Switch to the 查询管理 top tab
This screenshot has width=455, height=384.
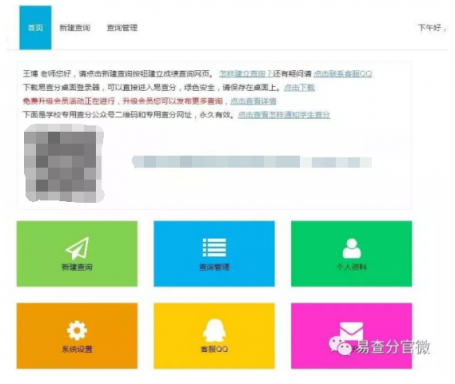click(122, 28)
